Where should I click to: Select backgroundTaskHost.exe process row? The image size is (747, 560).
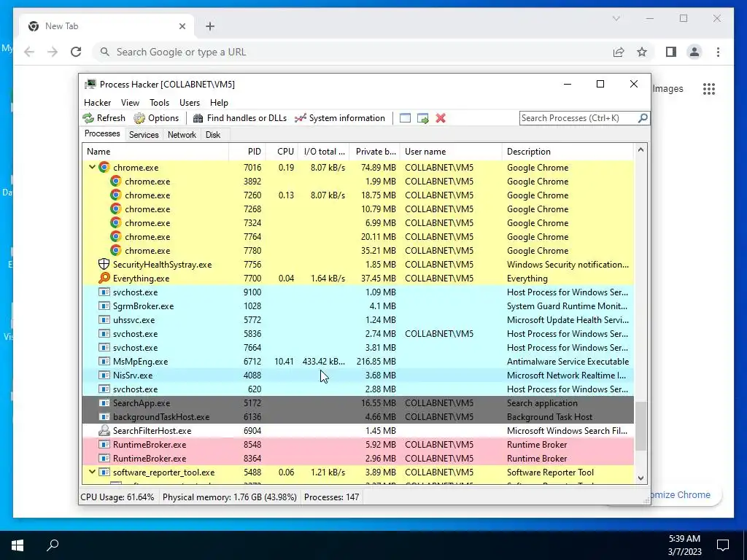tap(358, 416)
